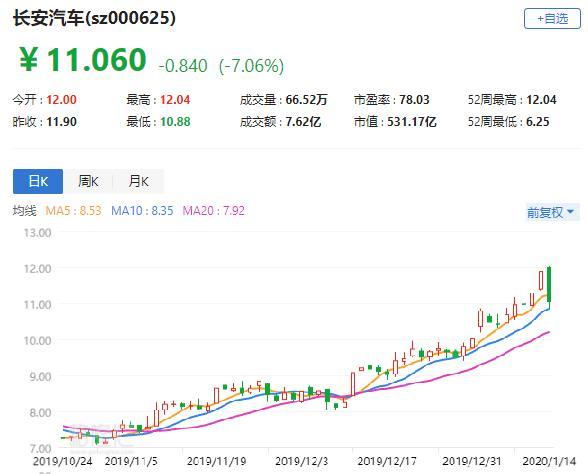This screenshot has height=474, width=588.
Task: Click the price change -0.840
Action: click(x=183, y=66)
